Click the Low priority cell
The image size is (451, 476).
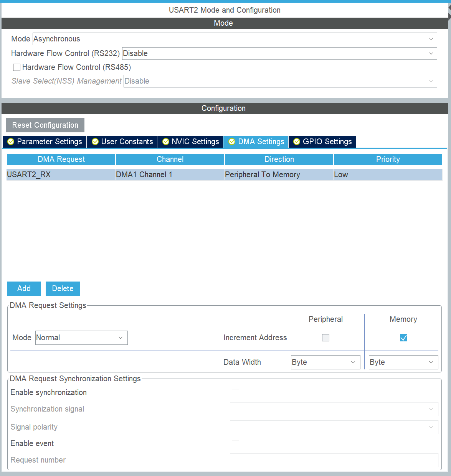click(388, 175)
